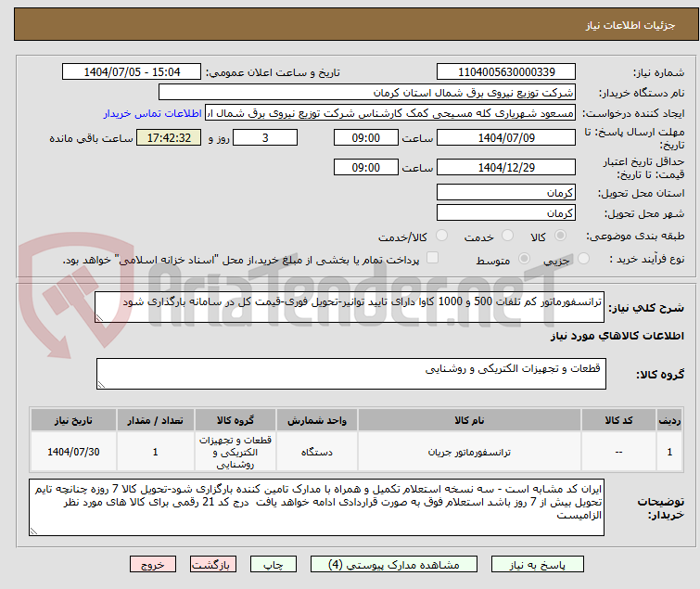Toggle the اسناد خزانه اسلامی payment checkbox

pos(432,258)
